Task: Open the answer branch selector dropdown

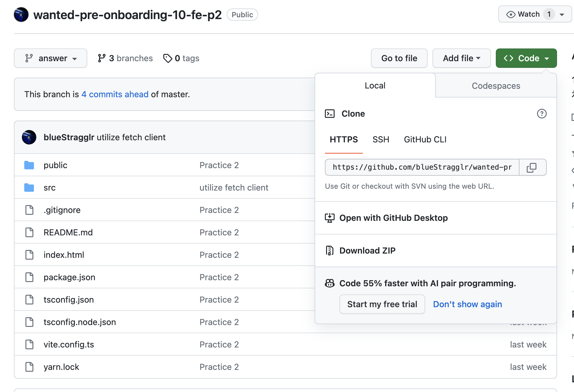Action: (51, 58)
